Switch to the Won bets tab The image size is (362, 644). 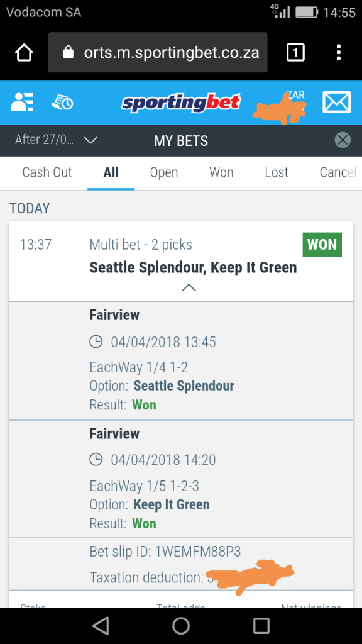pyautogui.click(x=221, y=172)
